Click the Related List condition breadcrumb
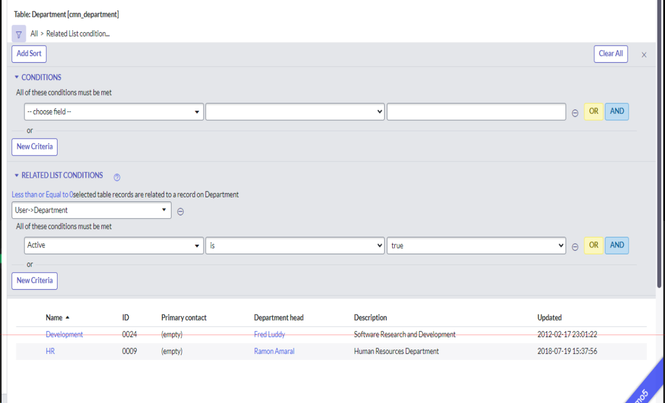 point(78,34)
